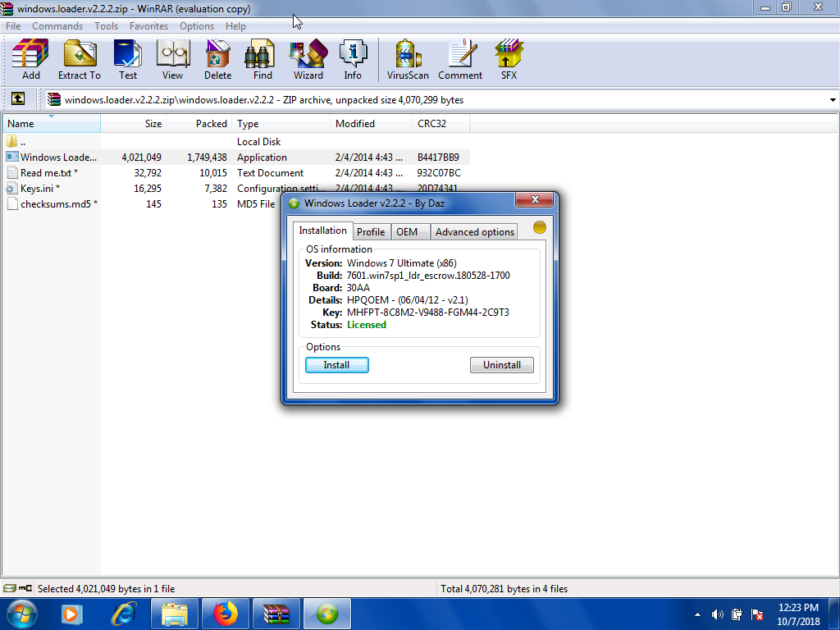Image resolution: width=840 pixels, height=630 pixels.
Task: Show archive Info
Action: (353, 59)
